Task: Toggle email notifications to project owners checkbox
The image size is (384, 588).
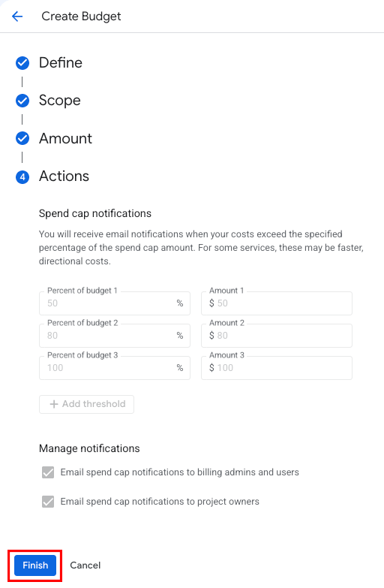Action: point(48,502)
